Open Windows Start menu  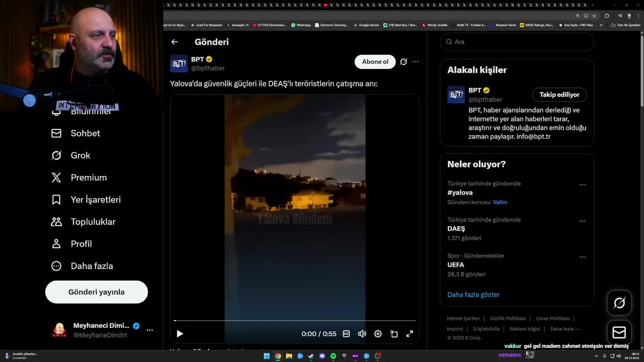point(267,356)
